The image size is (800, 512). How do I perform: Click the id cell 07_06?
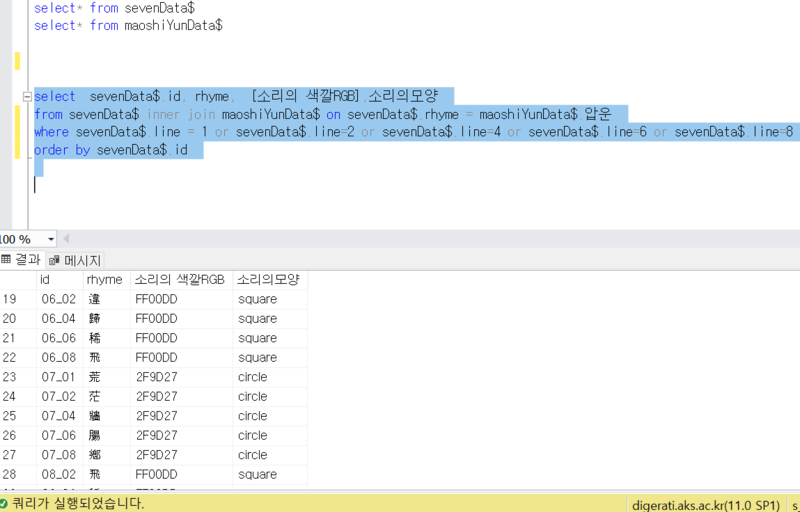coord(60,435)
